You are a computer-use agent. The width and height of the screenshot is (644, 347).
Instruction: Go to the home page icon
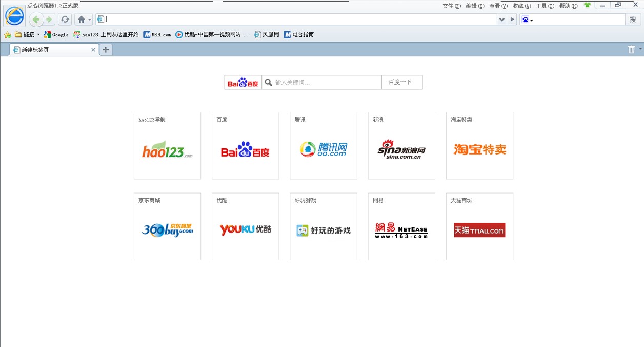click(81, 20)
